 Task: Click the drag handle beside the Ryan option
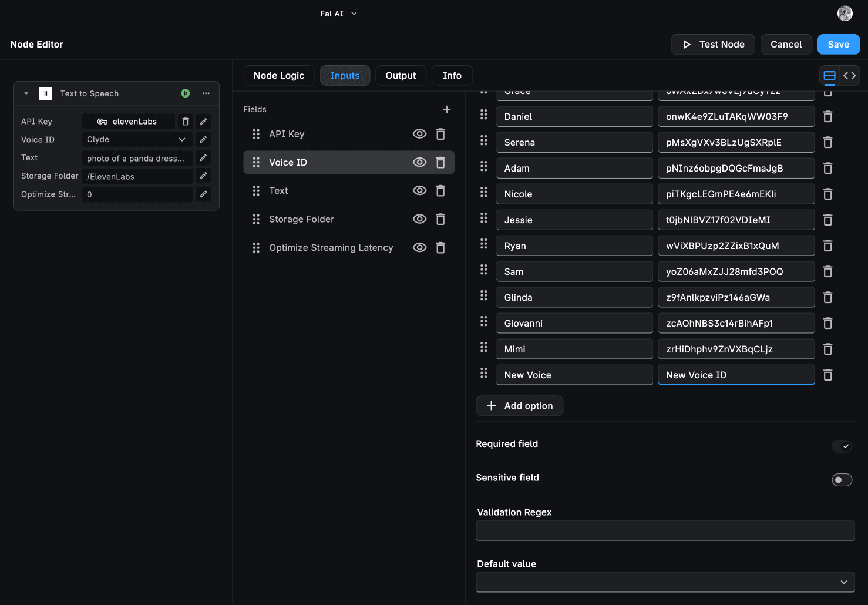[483, 244]
